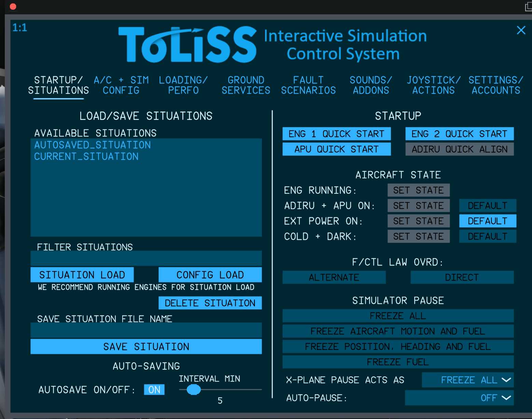Toggle Freeze All simulator pause
This screenshot has height=419, width=532.
(398, 316)
